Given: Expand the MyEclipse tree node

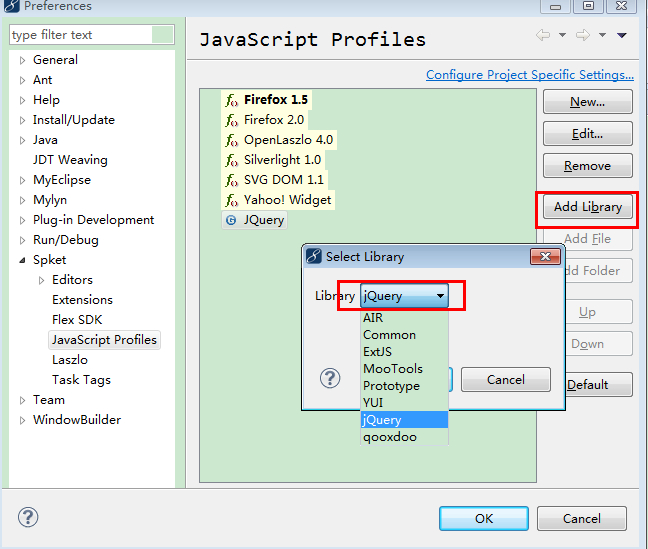Looking at the screenshot, I should (22, 180).
